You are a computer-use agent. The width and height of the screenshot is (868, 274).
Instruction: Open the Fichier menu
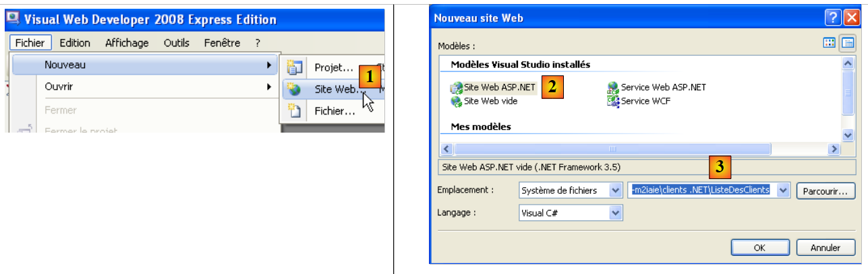(x=30, y=43)
